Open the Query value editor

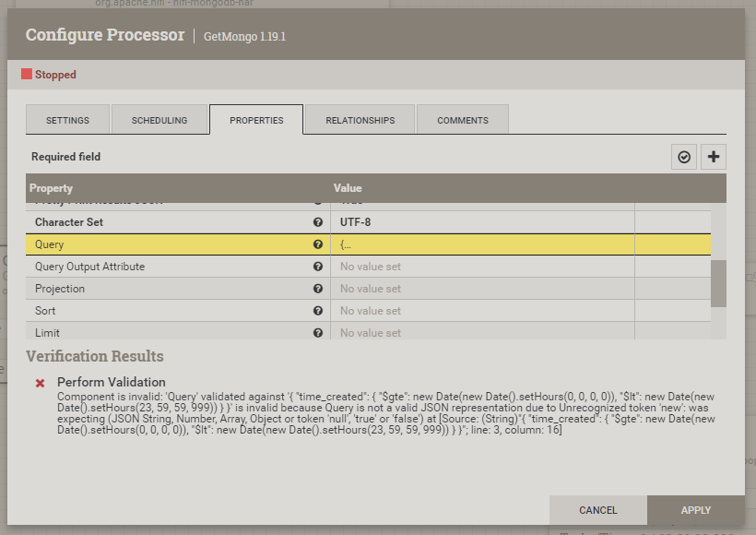tap(479, 244)
